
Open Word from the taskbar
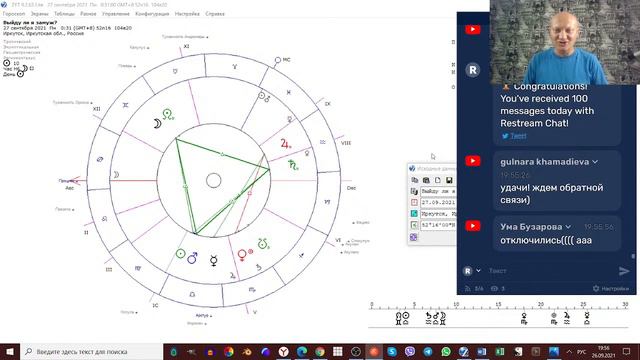(x=482, y=351)
